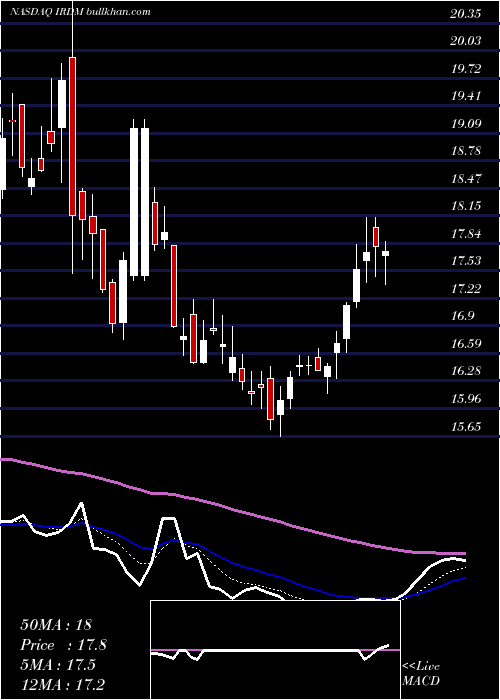This screenshot has height=700, width=500.
Task: Click the 17.53 price axis label
Action: 466,261
